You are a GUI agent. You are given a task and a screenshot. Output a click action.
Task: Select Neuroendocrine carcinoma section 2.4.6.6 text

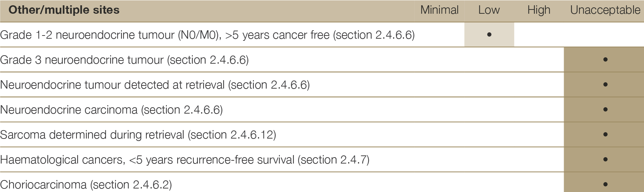coord(112,110)
